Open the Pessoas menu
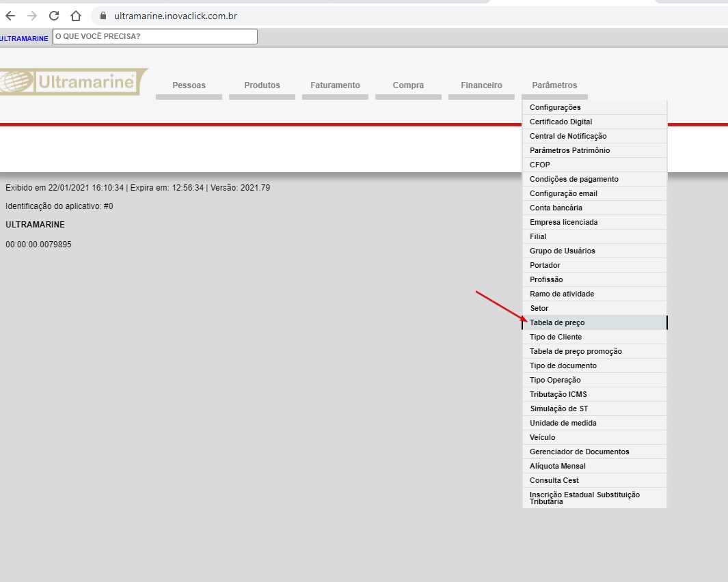Screen dimensions: 728x582 189,85
